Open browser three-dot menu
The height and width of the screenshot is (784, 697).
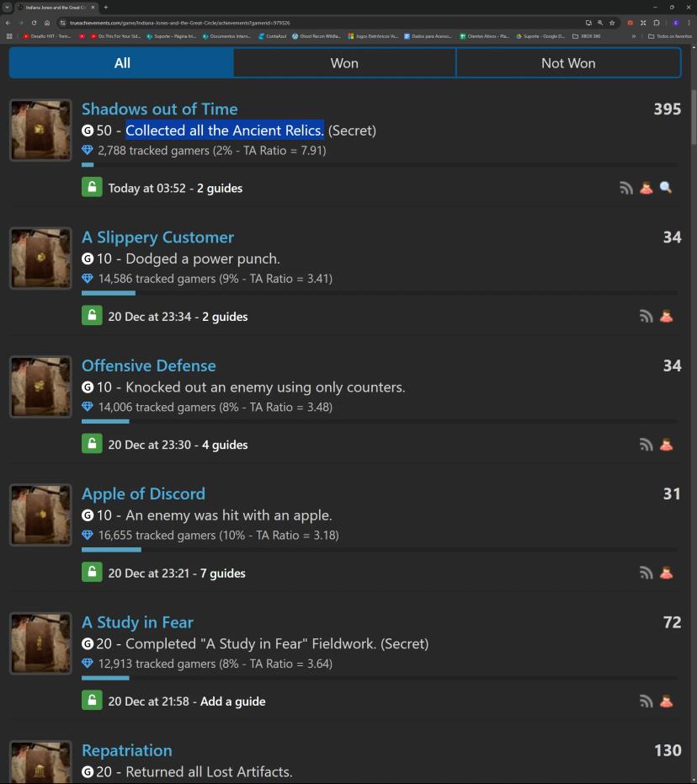tap(689, 23)
